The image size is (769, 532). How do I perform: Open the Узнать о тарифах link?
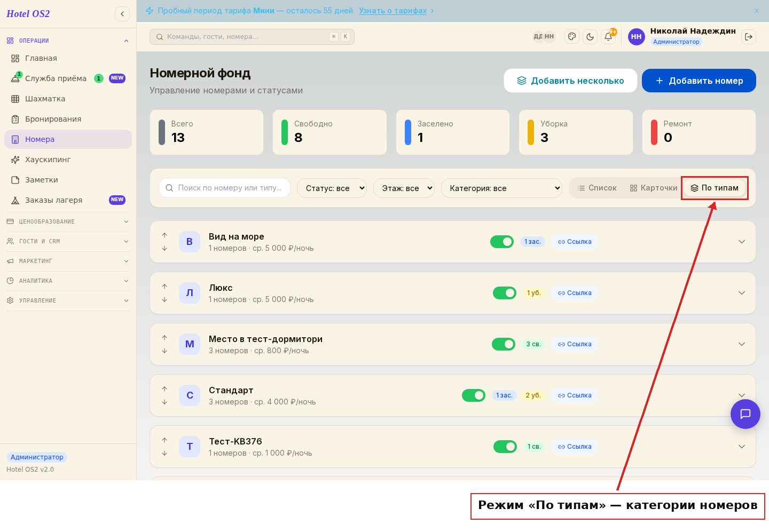click(x=393, y=11)
